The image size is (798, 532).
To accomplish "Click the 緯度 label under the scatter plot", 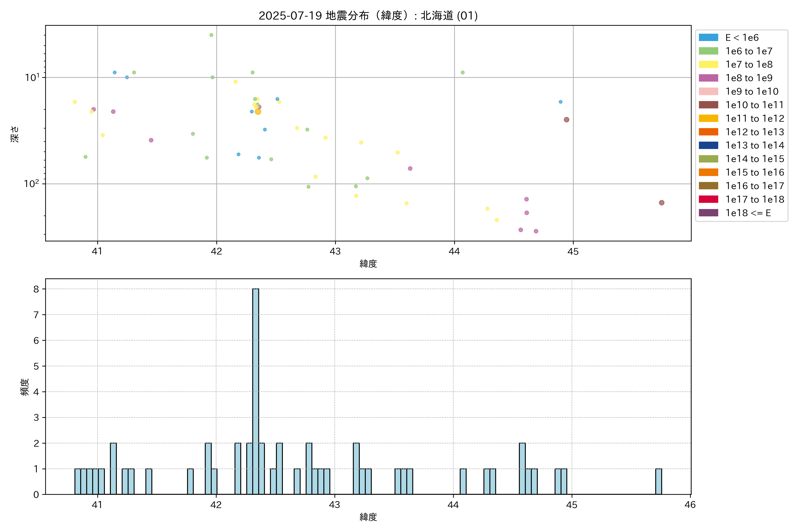I will coord(368,264).
